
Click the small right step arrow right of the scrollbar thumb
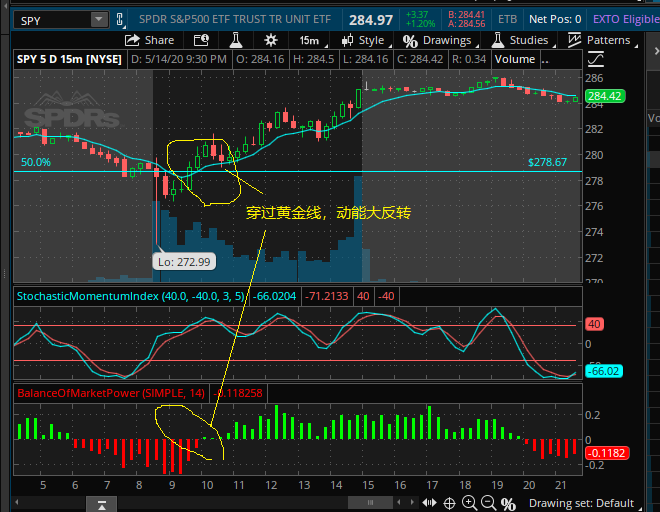pos(411,502)
